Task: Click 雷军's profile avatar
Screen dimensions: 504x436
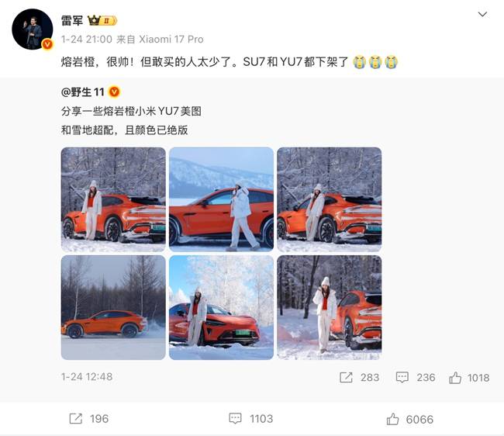Action: (x=33, y=29)
